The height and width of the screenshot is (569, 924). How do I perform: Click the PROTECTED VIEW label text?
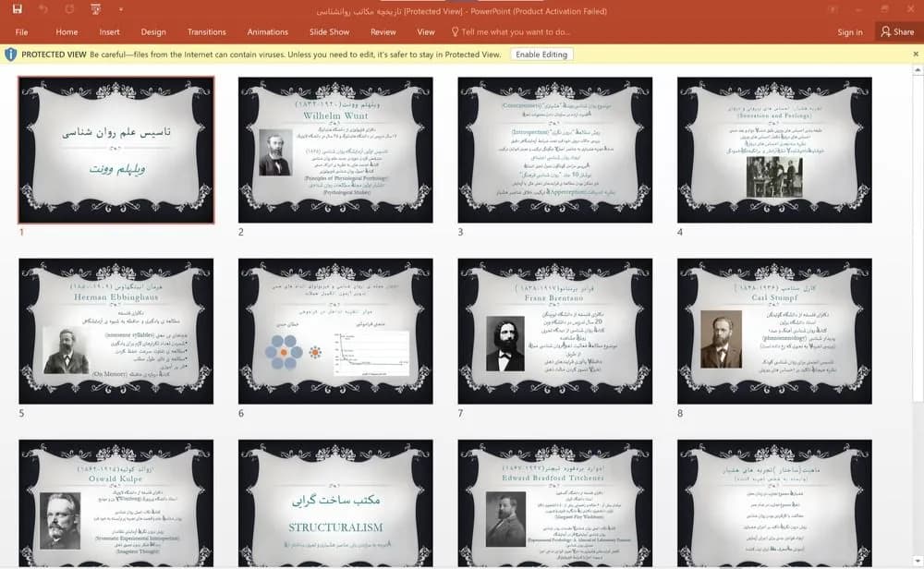click(x=54, y=54)
